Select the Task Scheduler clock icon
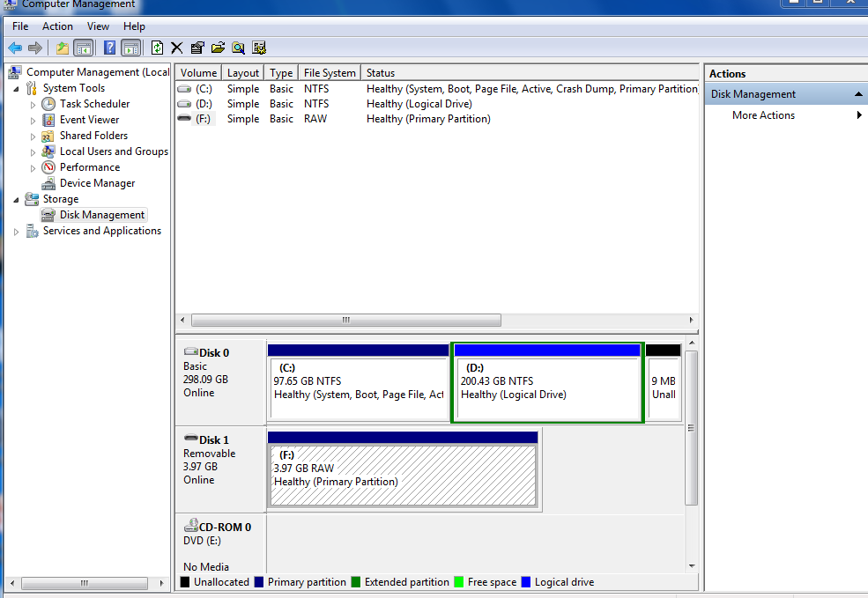Image resolution: width=868 pixels, height=598 pixels. coord(48,104)
